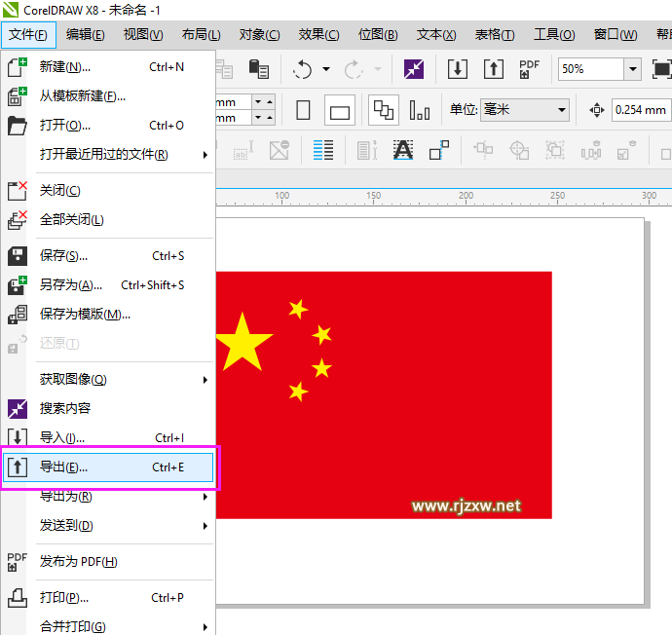Click the Save As icon
Image resolution: width=672 pixels, height=635 pixels.
[18, 285]
